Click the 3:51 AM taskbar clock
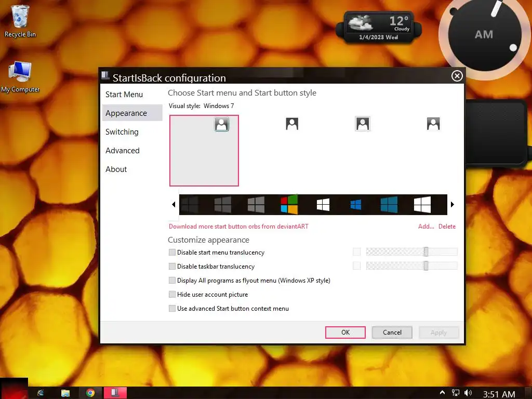The width and height of the screenshot is (532, 399). 499,394
